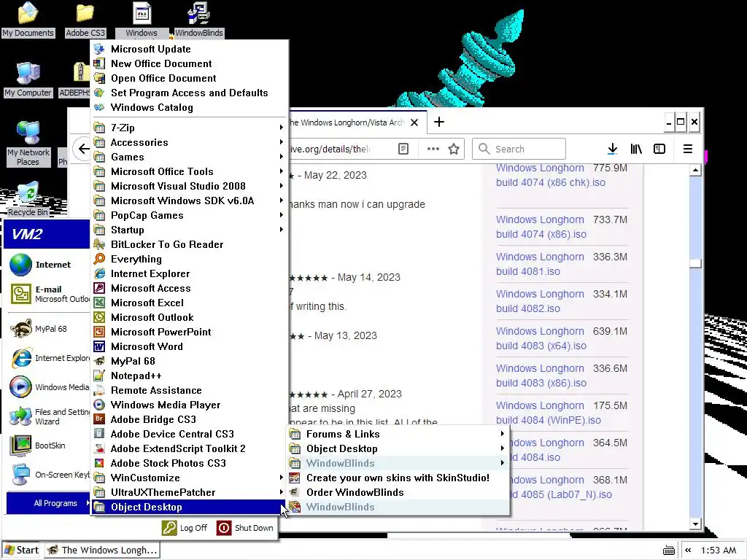
Task: Open Microsoft Update from the programs menu
Action: [189, 49]
